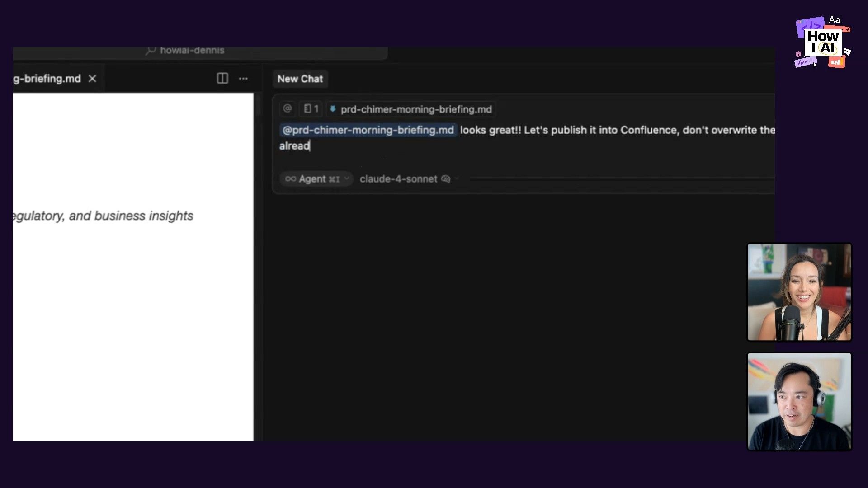Click the woman's webcam thumbnail
This screenshot has height=488, width=868.
[799, 292]
